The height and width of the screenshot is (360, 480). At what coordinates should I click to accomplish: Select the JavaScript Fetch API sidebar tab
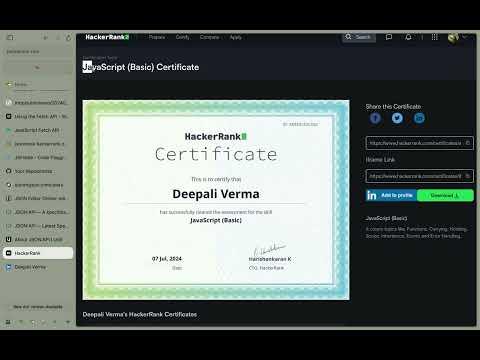(x=38, y=130)
